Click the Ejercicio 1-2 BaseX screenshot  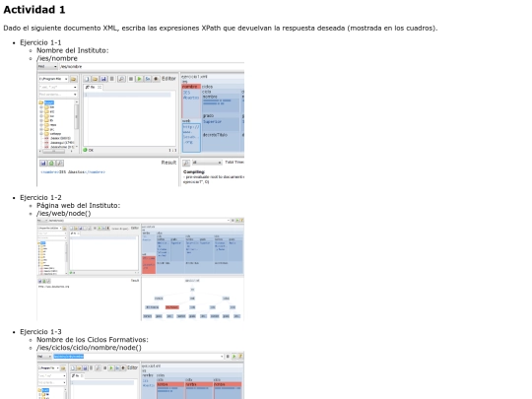click(x=141, y=269)
